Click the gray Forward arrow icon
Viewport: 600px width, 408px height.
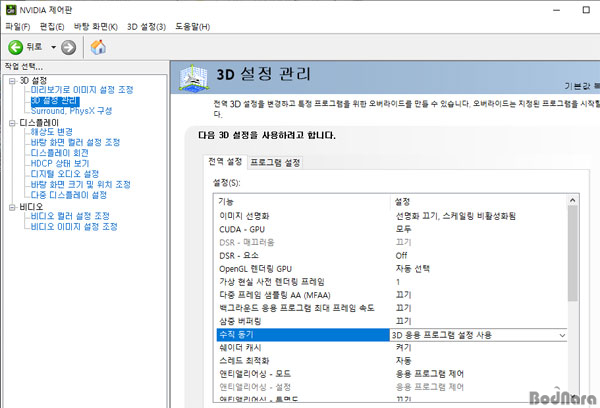click(x=68, y=47)
